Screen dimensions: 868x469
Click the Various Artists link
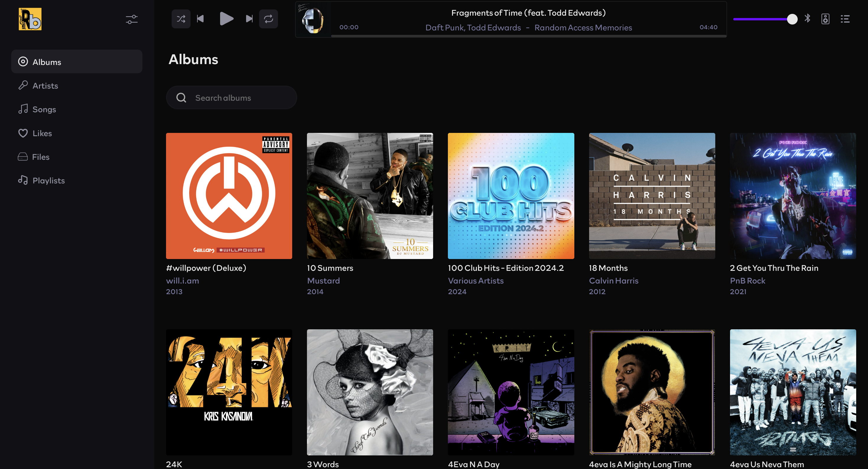476,281
